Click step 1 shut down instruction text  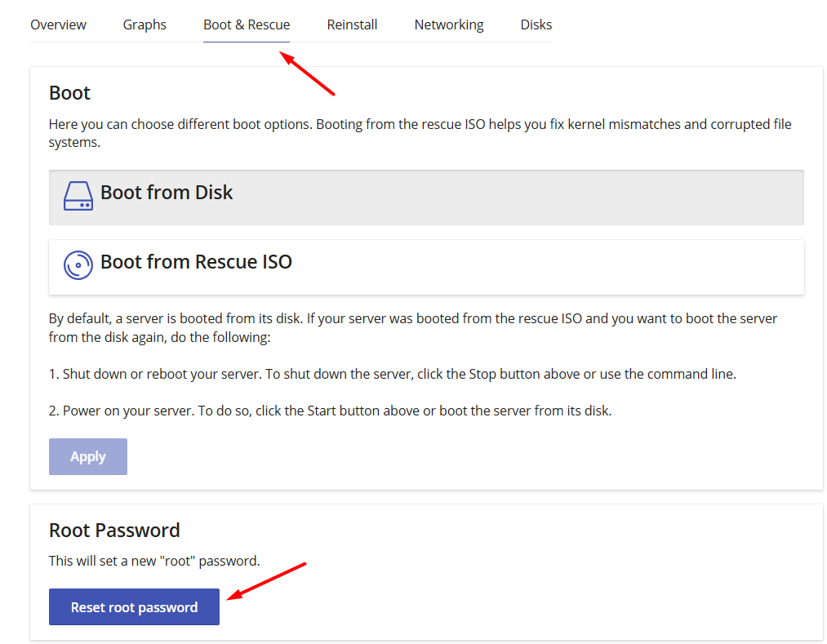tap(392, 374)
